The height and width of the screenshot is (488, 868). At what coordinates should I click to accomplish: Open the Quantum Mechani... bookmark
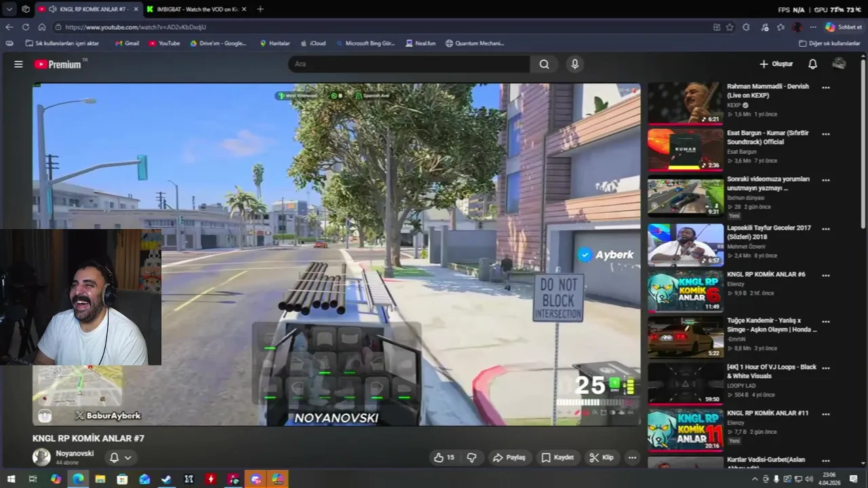(475, 43)
